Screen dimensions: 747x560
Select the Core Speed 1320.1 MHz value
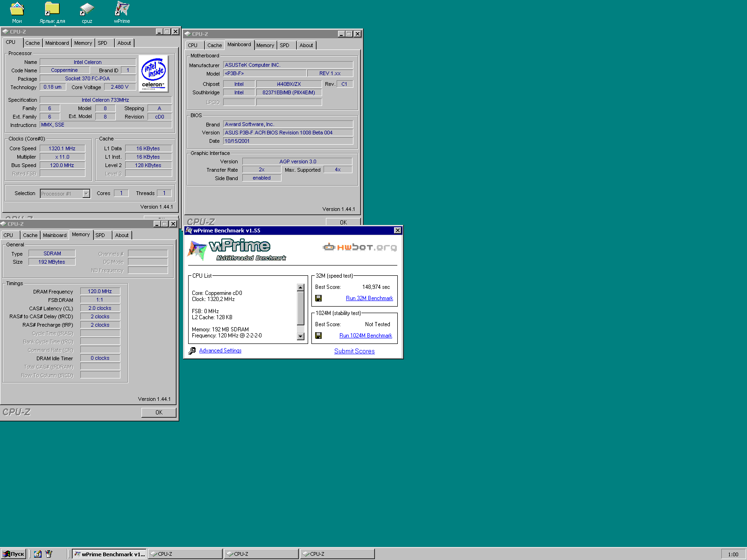point(62,148)
